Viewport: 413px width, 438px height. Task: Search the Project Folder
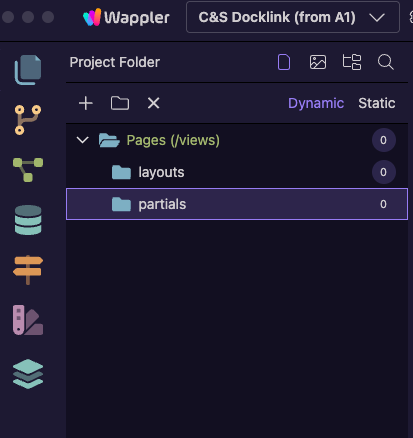[386, 62]
